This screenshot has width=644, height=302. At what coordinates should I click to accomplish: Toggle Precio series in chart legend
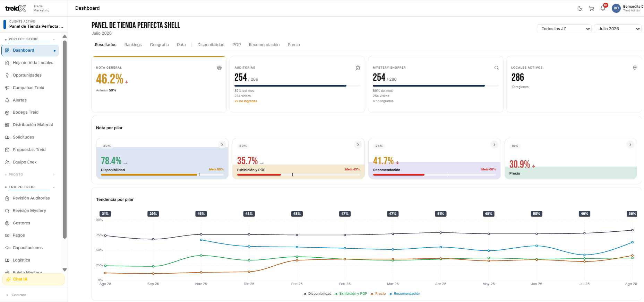tap(378, 294)
